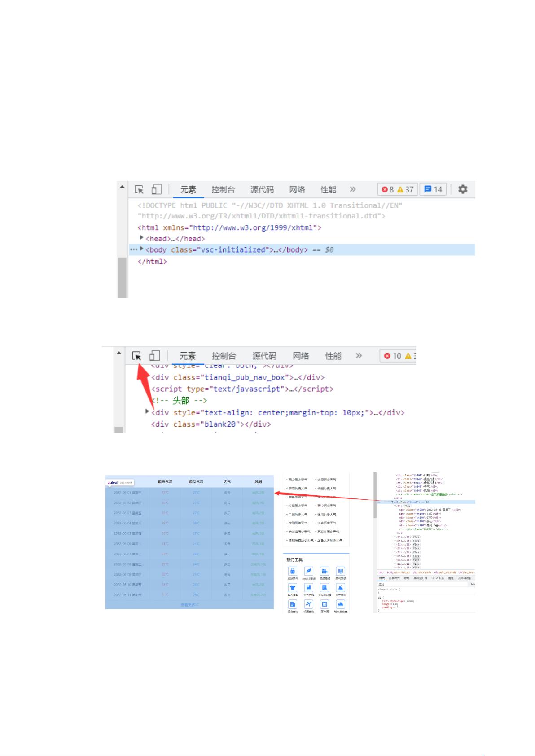Switch to 网络 tab in DevTools showing 8 errors
Image resolution: width=535 pixels, height=756 pixels.
[297, 189]
